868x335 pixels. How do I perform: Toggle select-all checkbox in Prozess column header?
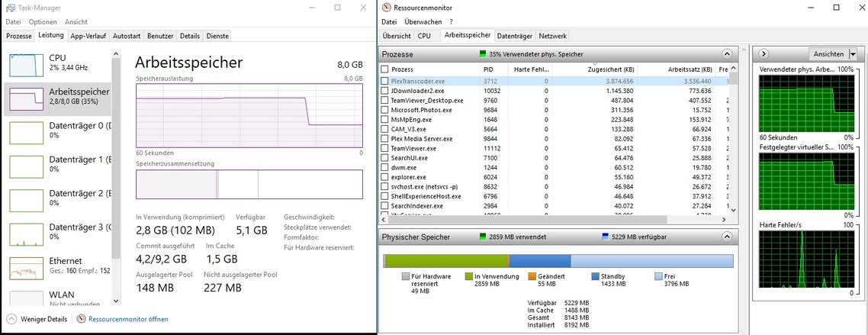(384, 69)
